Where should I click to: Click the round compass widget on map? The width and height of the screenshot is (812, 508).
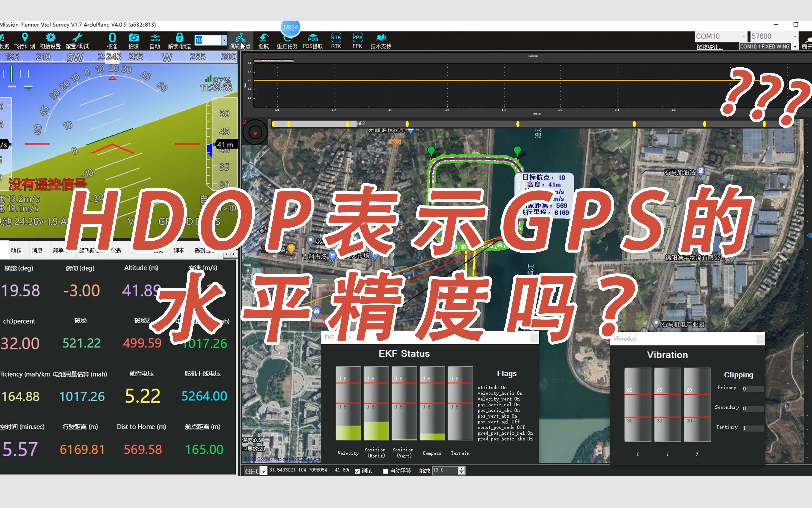(x=255, y=132)
